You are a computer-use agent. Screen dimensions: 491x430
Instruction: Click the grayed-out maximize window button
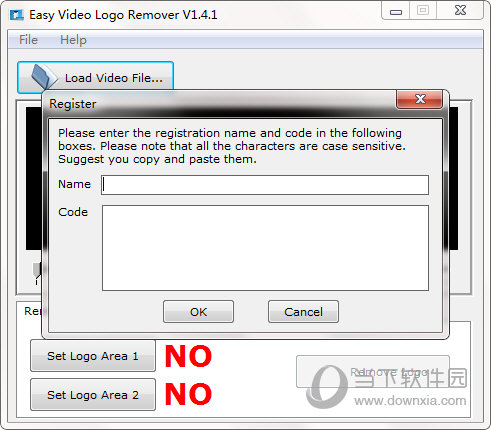coord(423,11)
